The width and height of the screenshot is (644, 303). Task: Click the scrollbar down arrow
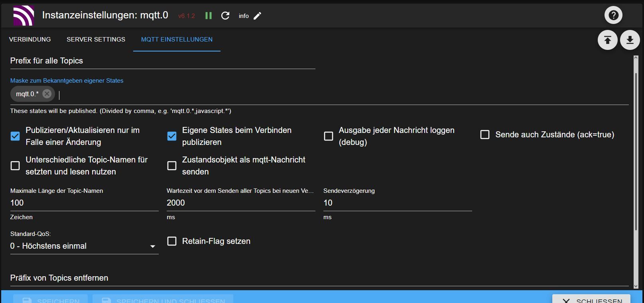[x=636, y=286]
